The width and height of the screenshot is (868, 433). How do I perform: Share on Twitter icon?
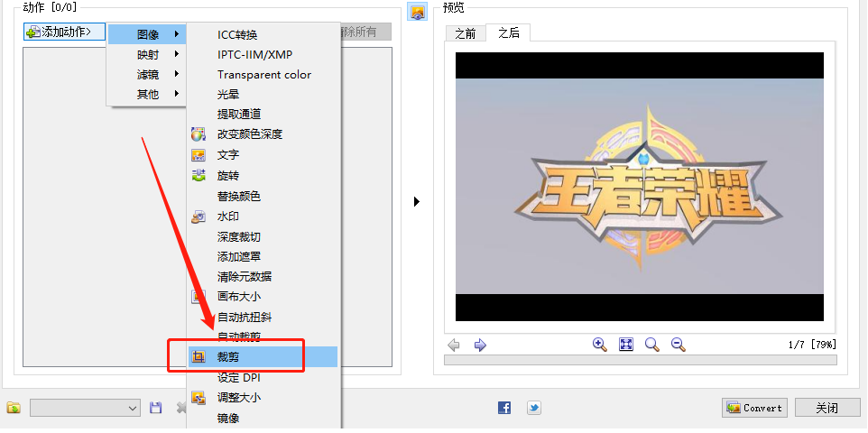(x=533, y=408)
